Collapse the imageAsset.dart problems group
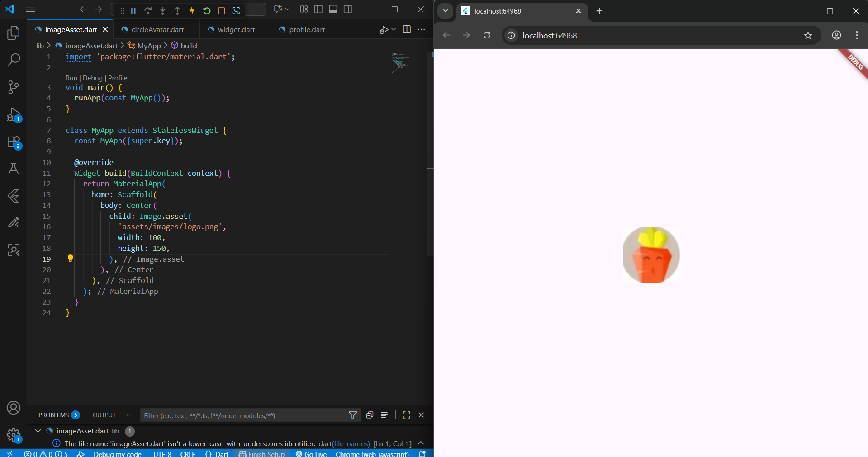 [38, 431]
